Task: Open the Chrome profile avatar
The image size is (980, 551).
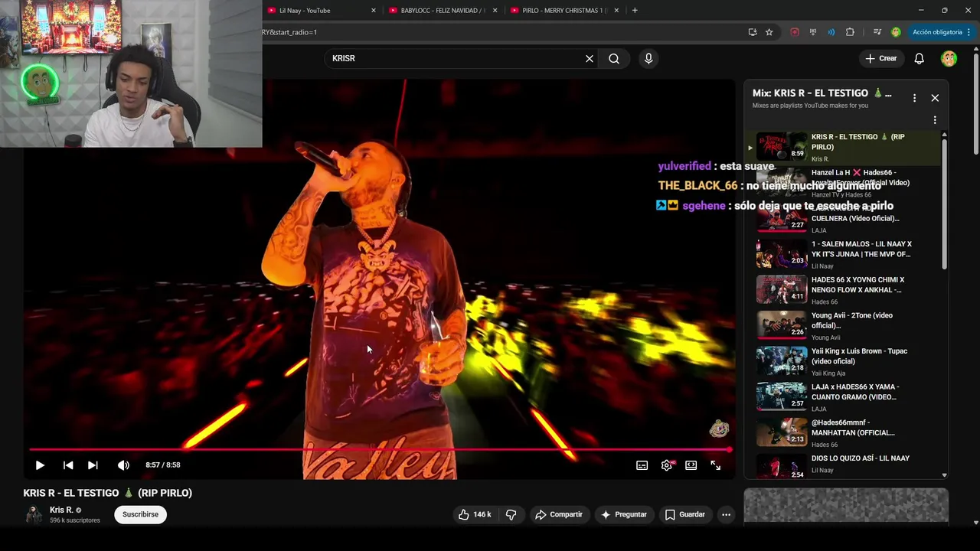Action: pos(896,32)
